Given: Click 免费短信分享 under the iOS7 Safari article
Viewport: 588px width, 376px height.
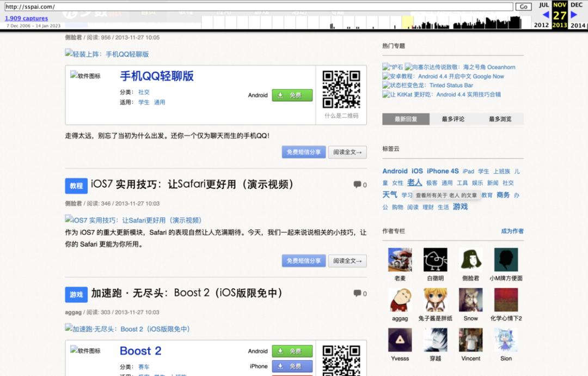Looking at the screenshot, I should (304, 261).
